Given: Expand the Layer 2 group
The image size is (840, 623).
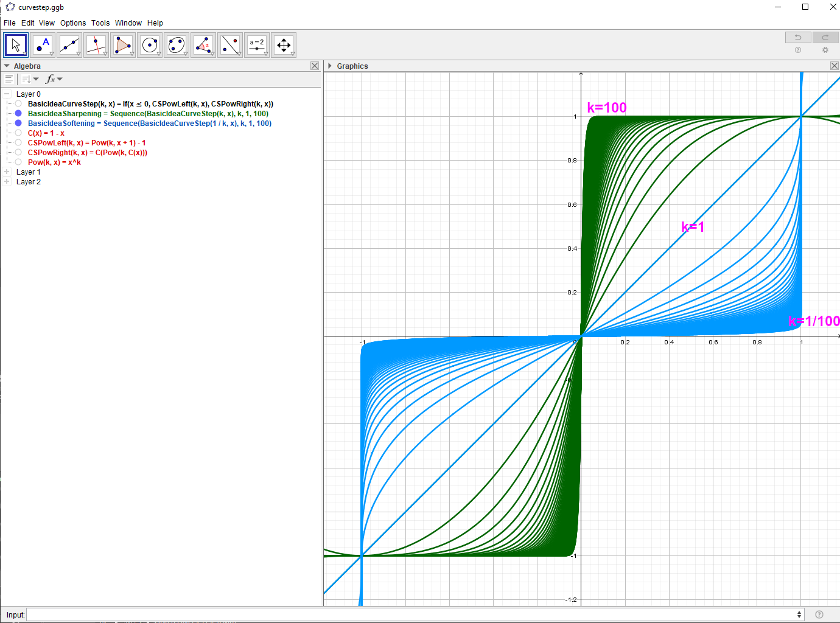Looking at the screenshot, I should [x=7, y=182].
